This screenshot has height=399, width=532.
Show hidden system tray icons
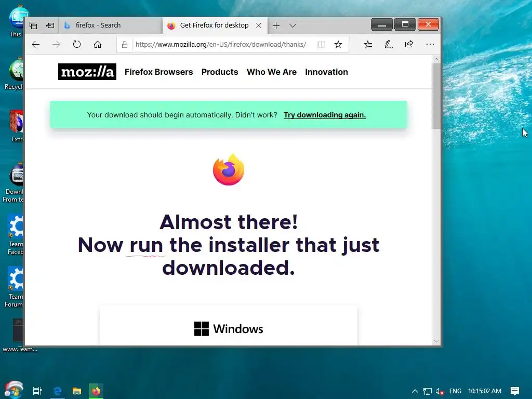415,391
